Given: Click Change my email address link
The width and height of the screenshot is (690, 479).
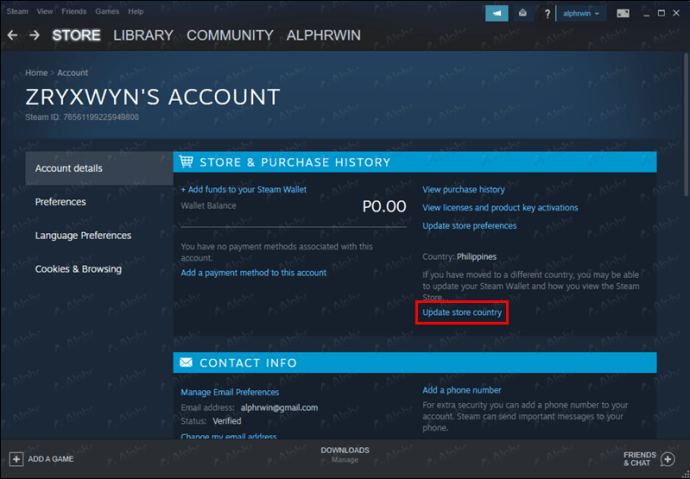Looking at the screenshot, I should (x=229, y=436).
